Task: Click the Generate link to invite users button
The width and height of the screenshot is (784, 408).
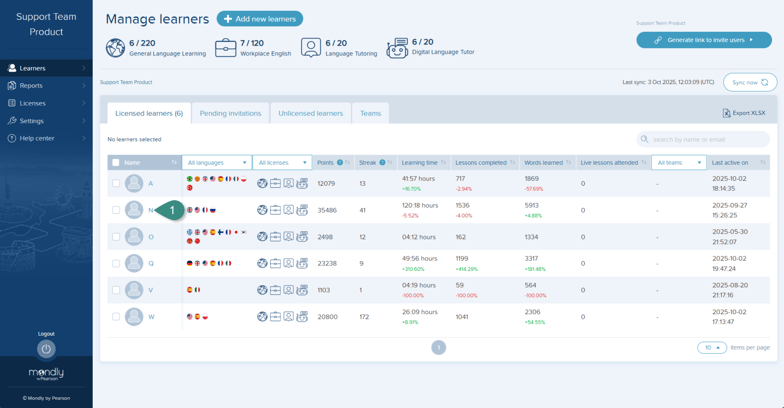Action: 704,40
